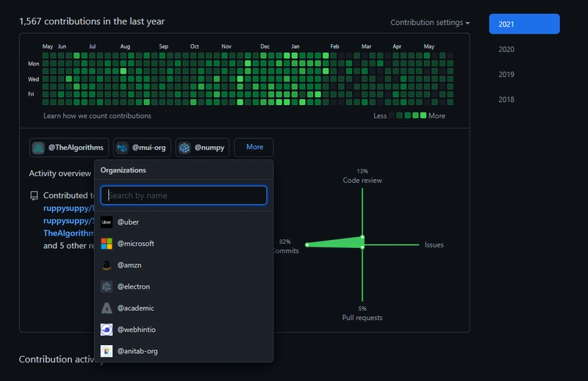Click the 82% commits percentage

285,242
